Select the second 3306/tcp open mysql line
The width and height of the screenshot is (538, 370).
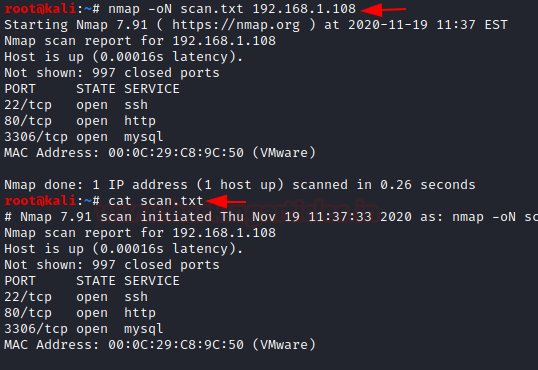[84, 329]
